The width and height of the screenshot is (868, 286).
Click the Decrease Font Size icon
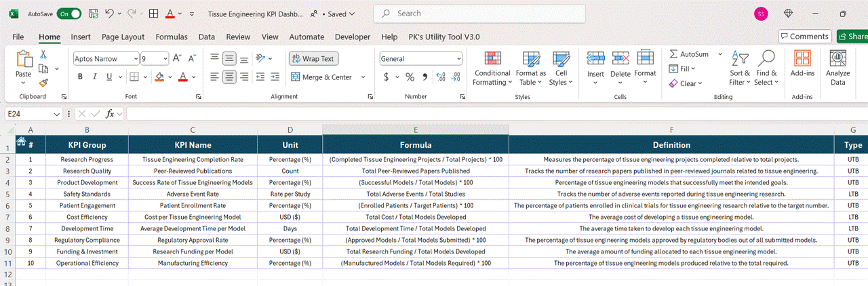[193, 59]
